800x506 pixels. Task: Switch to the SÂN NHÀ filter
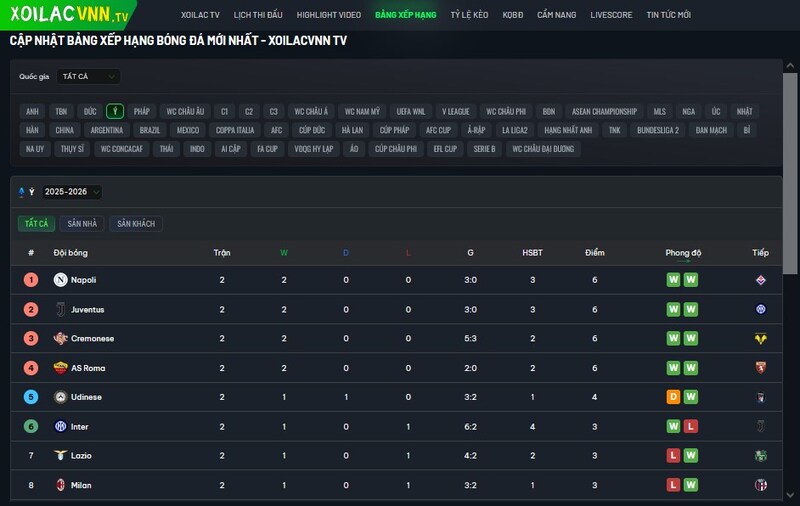tap(82, 223)
